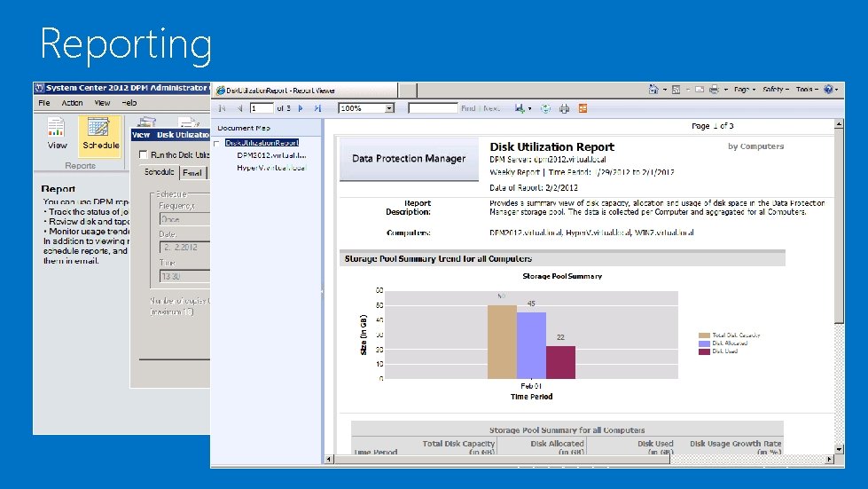Click the browser RSS feeds icon
868x489 pixels.
tap(676, 89)
